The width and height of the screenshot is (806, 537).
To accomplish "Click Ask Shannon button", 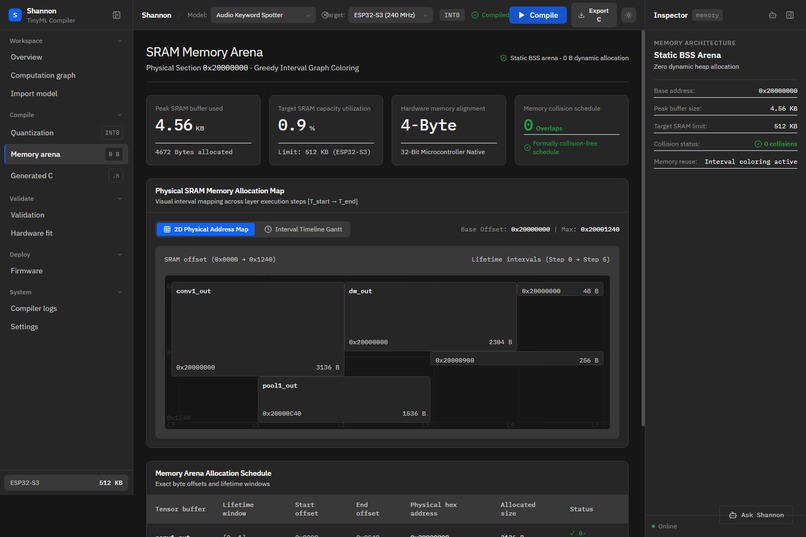I will point(756,515).
